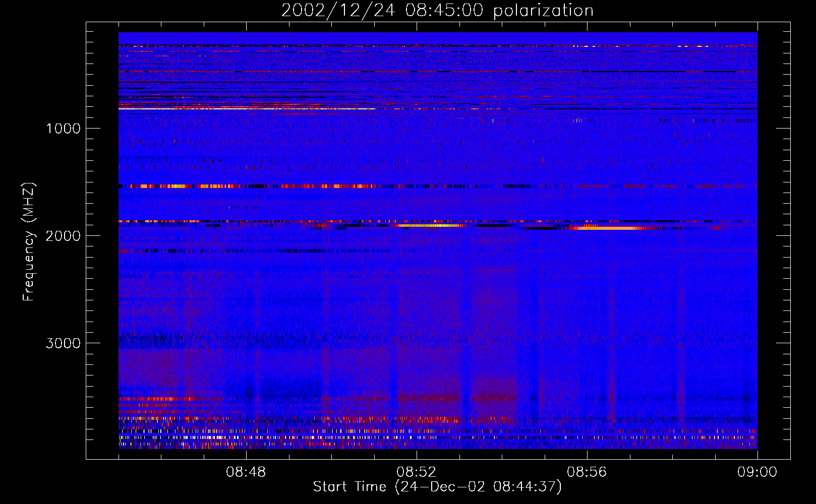Click the '1000' frequency axis label
The width and height of the screenshot is (816, 504).
(63, 129)
